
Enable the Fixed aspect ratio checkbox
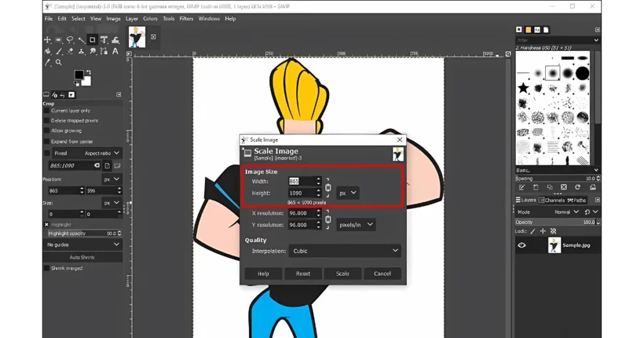click(x=47, y=153)
